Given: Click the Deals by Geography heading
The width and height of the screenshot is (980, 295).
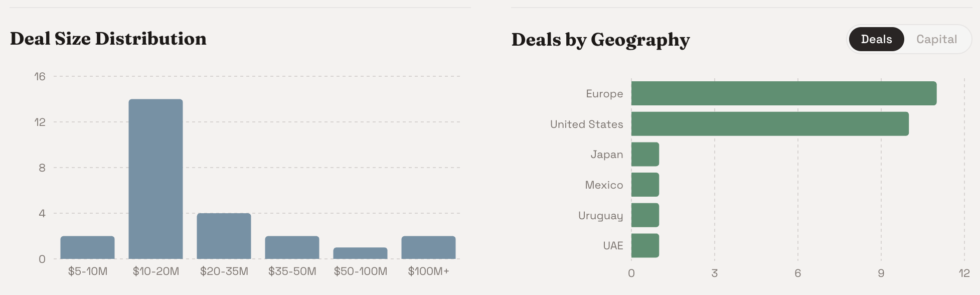Looking at the screenshot, I should coord(600,40).
